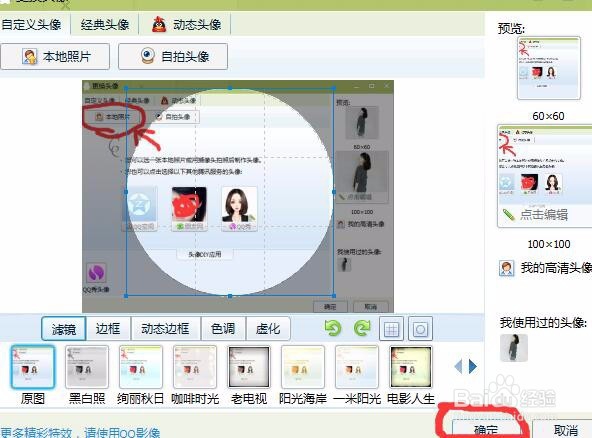Choose the 一米阳光 filter thumbnail
The height and width of the screenshot is (438, 592).
[357, 367]
